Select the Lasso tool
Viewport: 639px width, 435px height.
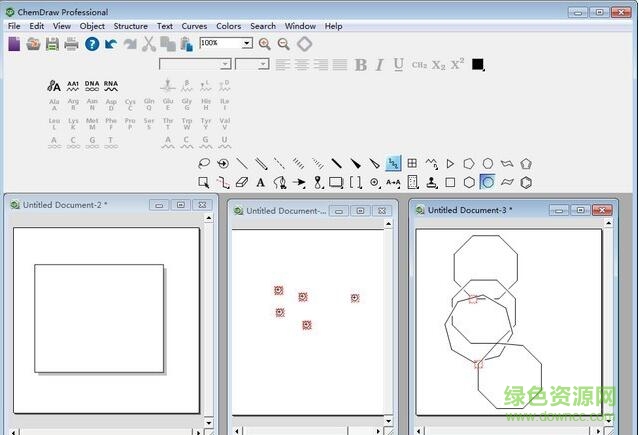pyautogui.click(x=204, y=163)
